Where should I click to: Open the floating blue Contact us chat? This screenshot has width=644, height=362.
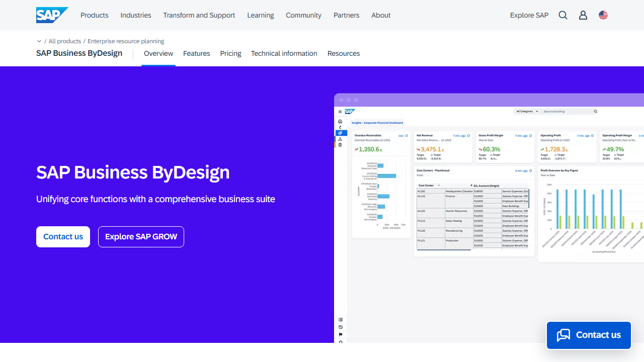589,335
